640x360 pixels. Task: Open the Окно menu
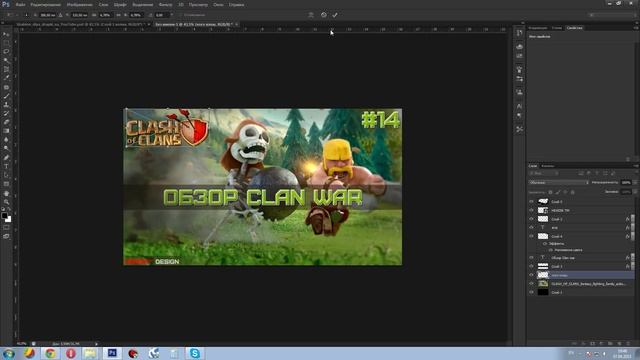218,4
